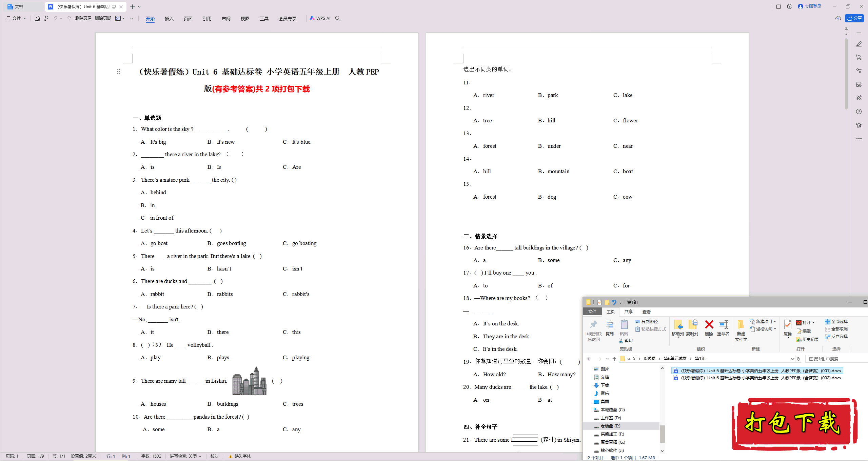Click the multi-window icon in WPS title bar

coord(779,6)
